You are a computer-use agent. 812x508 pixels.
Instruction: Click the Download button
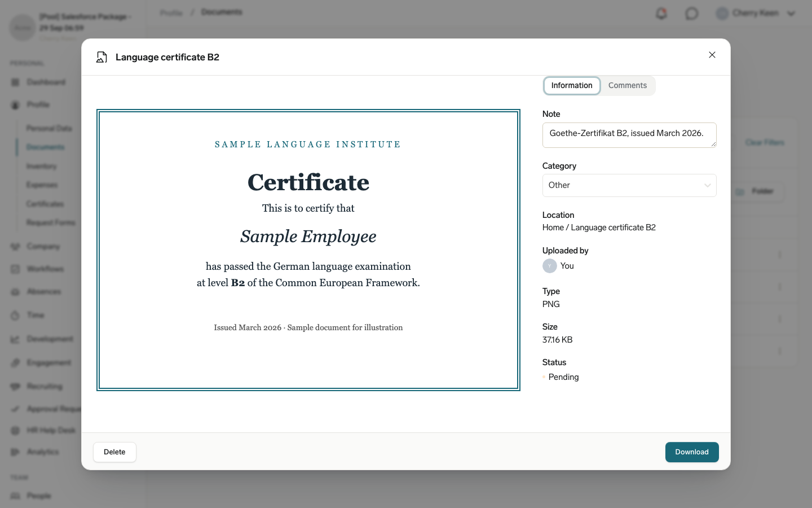click(x=692, y=452)
